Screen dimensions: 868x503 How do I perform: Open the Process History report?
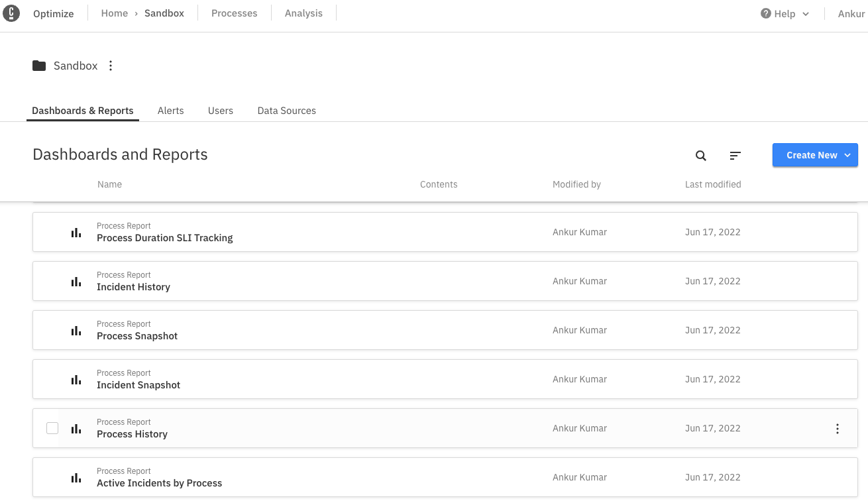133,434
